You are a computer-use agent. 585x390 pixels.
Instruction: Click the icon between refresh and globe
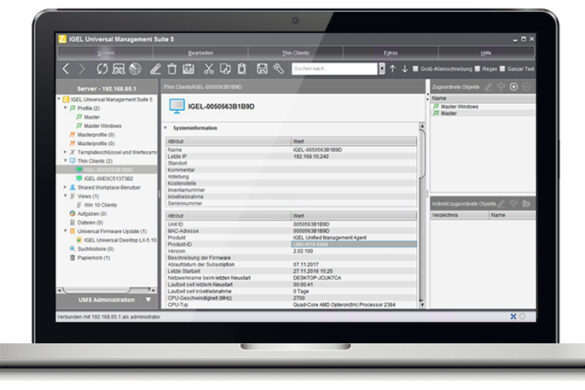pos(119,69)
